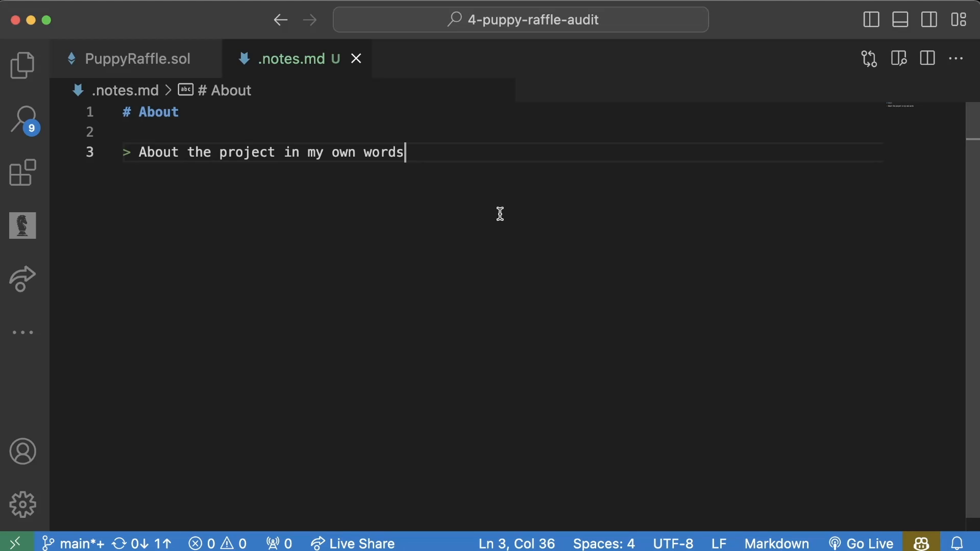This screenshot has height=551, width=980.
Task: Click the chess knight icon in sidebar
Action: [x=22, y=226]
